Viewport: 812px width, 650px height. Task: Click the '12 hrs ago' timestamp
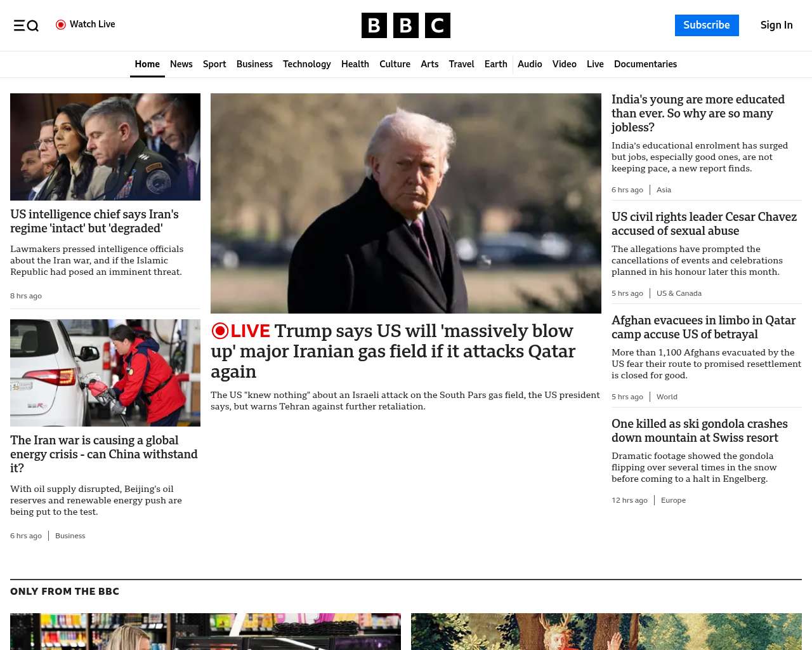tap(629, 500)
